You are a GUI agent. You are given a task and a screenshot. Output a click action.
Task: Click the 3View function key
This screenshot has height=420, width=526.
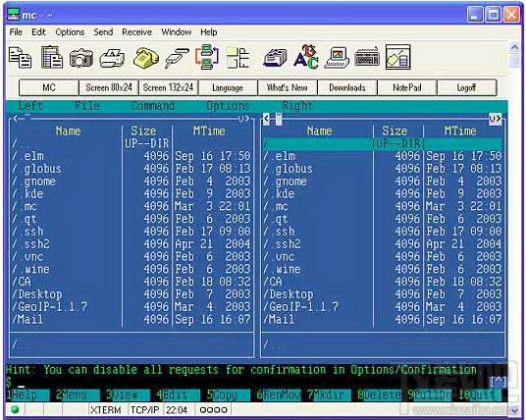128,394
